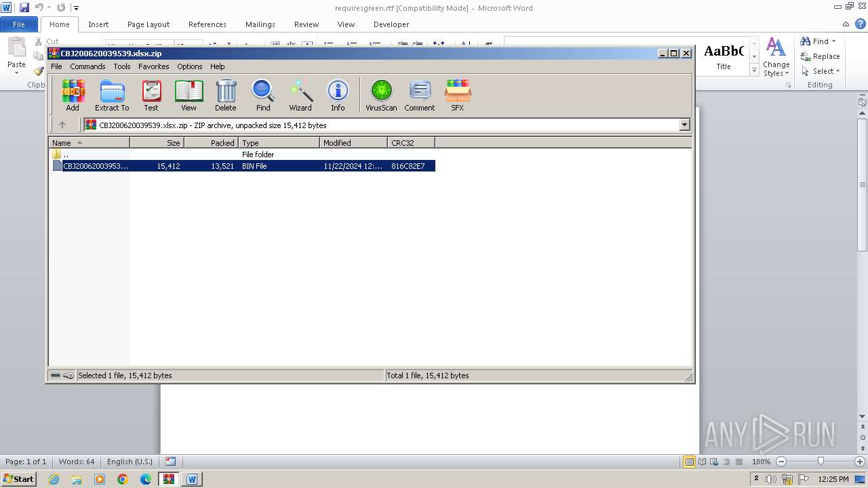This screenshot has width=868, height=488.
Task: Click the Paste icon in Word
Action: click(16, 49)
